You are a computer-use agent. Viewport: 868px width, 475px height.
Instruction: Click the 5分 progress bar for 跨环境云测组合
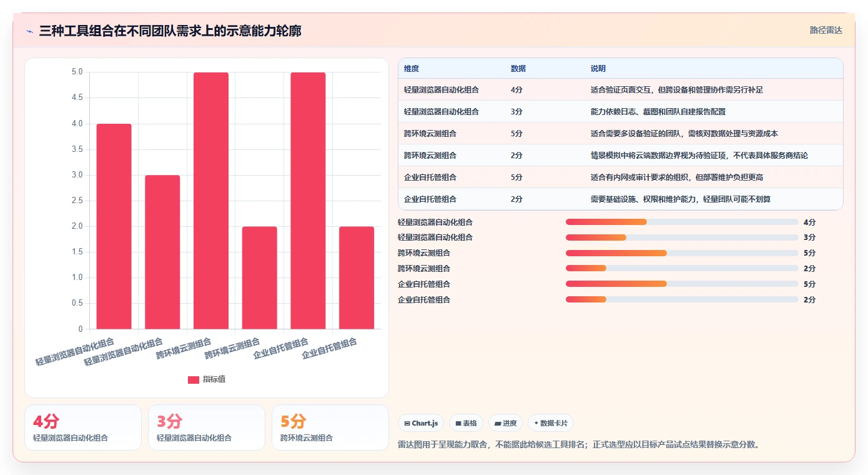tap(682, 253)
